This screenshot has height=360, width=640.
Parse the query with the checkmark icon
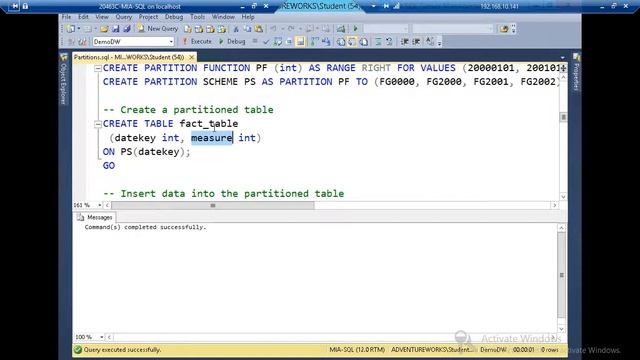coord(266,42)
